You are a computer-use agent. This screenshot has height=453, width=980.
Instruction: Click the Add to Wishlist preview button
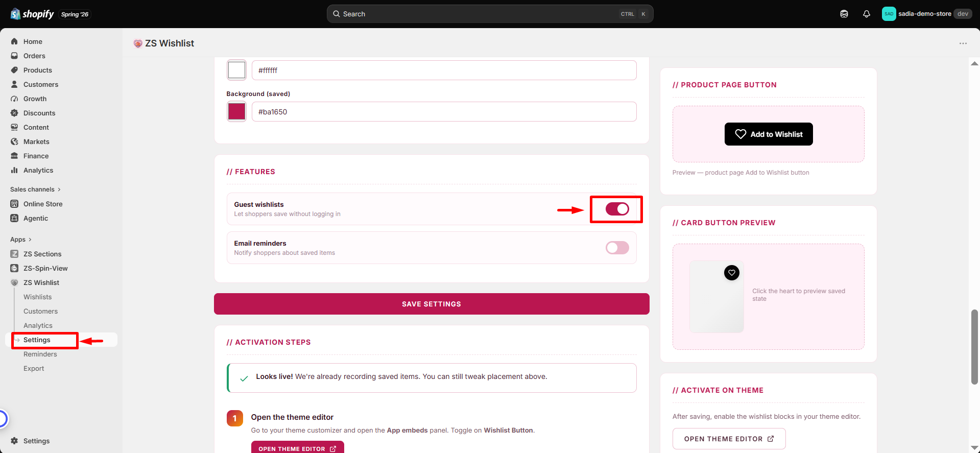click(769, 134)
